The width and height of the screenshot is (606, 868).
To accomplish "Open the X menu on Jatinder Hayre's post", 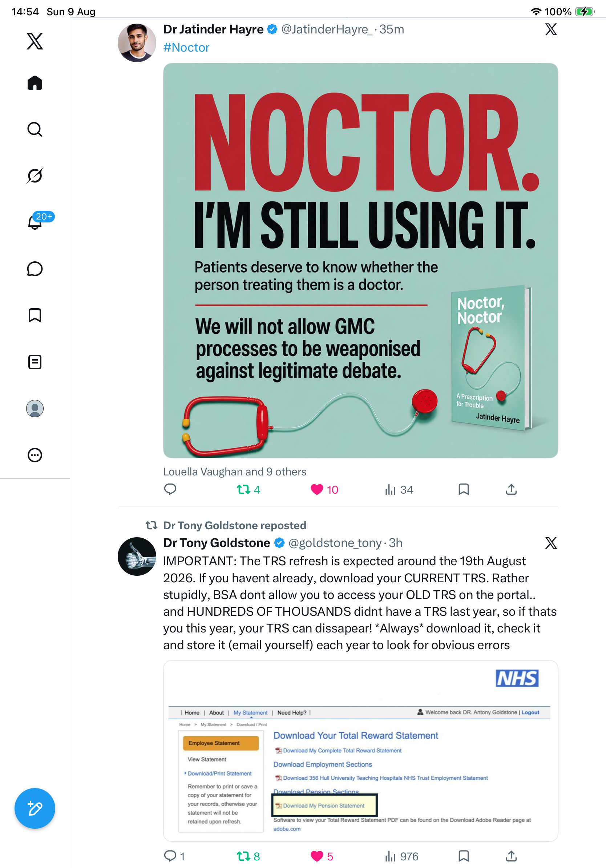I will pos(551,29).
